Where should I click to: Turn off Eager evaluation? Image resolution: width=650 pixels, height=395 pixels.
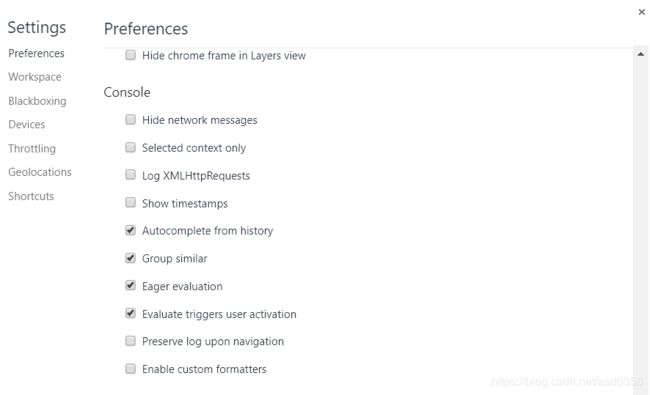click(x=130, y=285)
